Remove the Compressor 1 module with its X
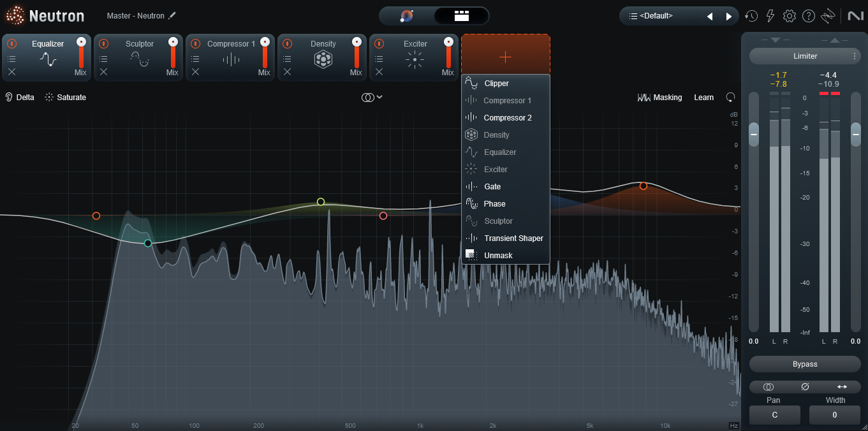This screenshot has width=868, height=431. click(195, 72)
